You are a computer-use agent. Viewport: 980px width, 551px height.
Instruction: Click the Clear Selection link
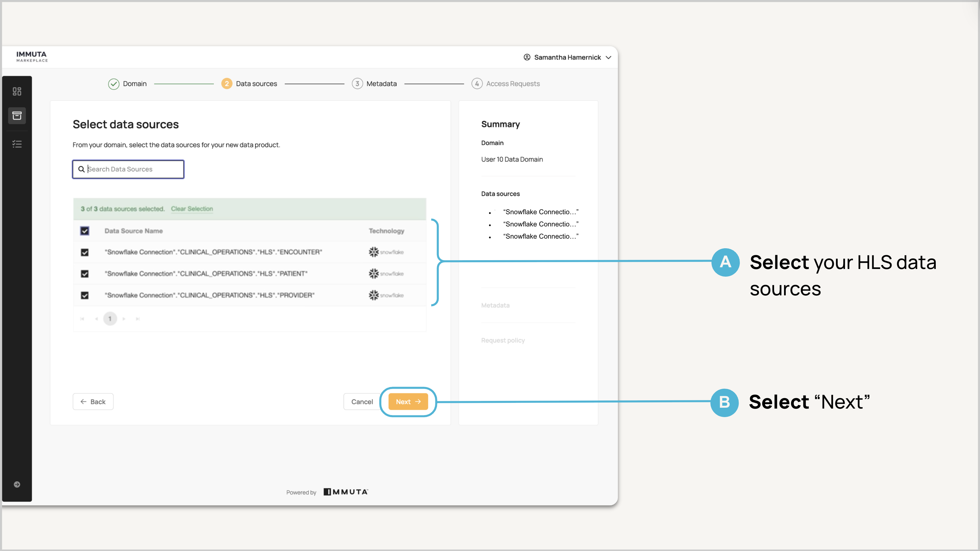(x=192, y=209)
